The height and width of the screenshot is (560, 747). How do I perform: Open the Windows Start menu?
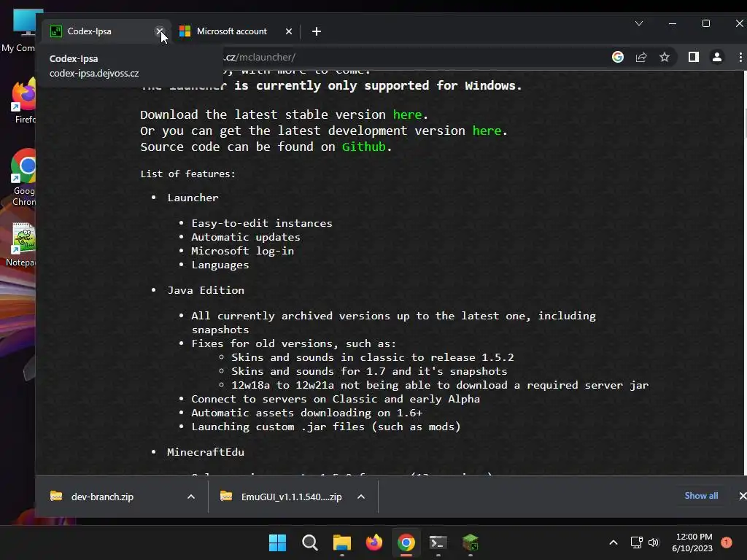(x=277, y=542)
